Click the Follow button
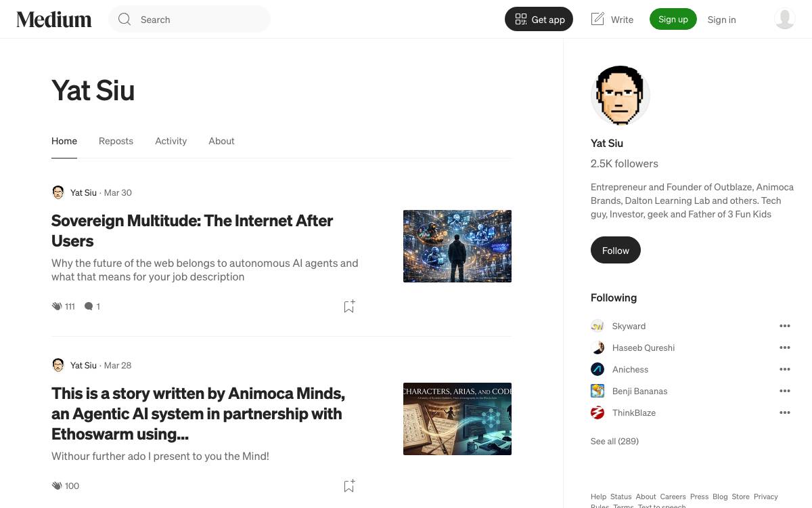This screenshot has height=508, width=812. pyautogui.click(x=616, y=251)
